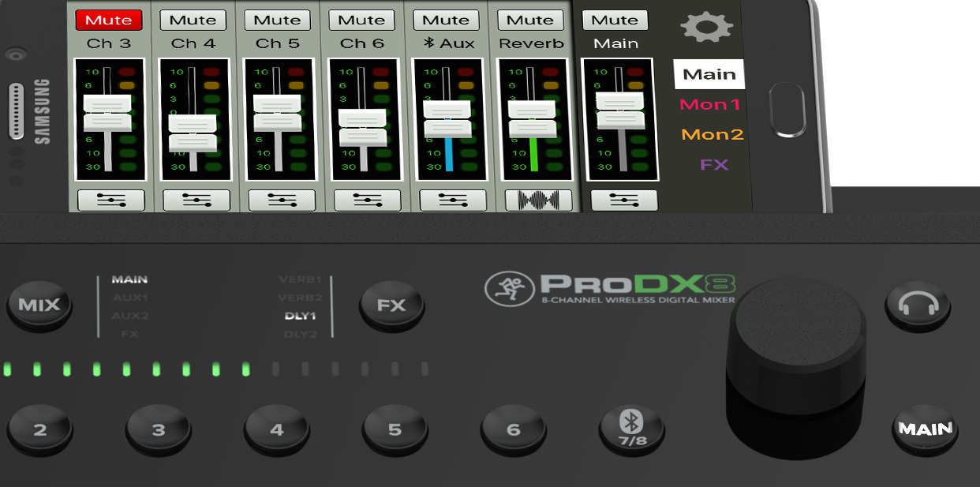
Task: Switch to the FX mix
Action: pyautogui.click(x=714, y=164)
